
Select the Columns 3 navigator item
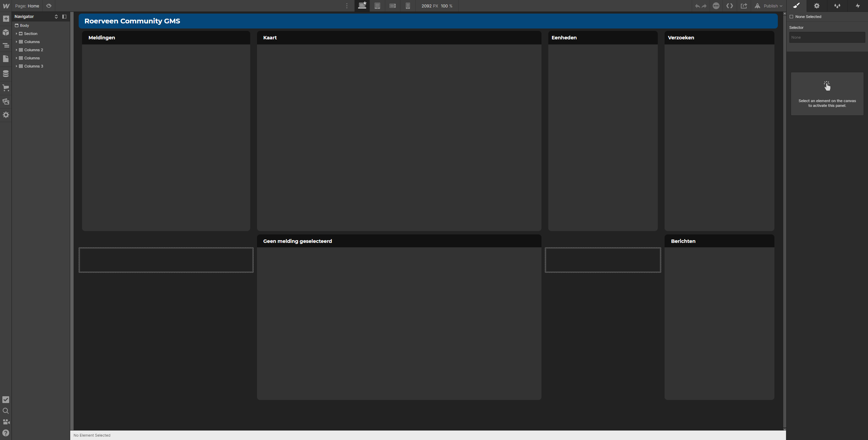[x=34, y=66]
